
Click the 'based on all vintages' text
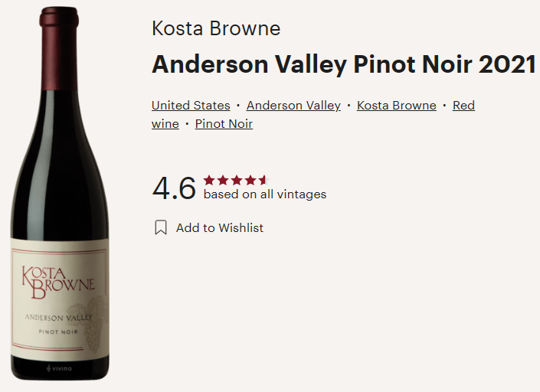[x=265, y=194]
